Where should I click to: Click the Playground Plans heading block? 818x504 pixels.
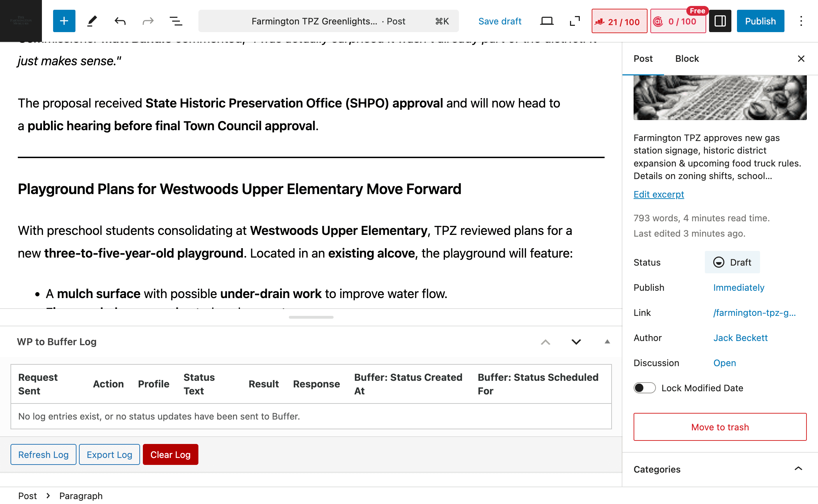coord(240,189)
